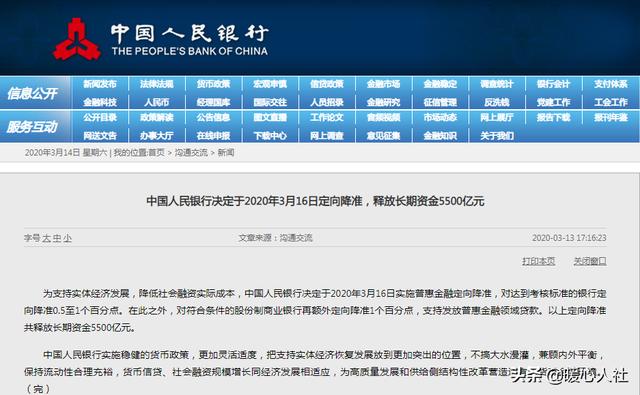Select 人民币 navigation item
Image resolution: width=640 pixels, height=395 pixels.
[157, 102]
